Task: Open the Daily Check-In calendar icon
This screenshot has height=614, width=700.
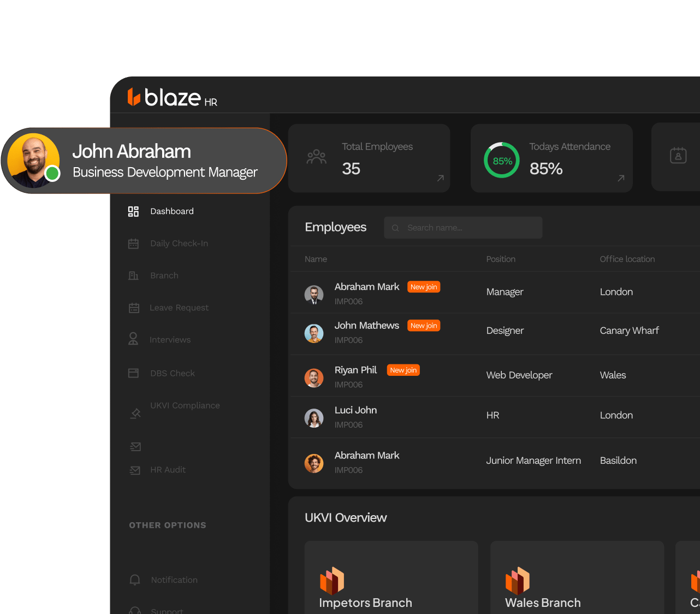Action: [x=133, y=243]
